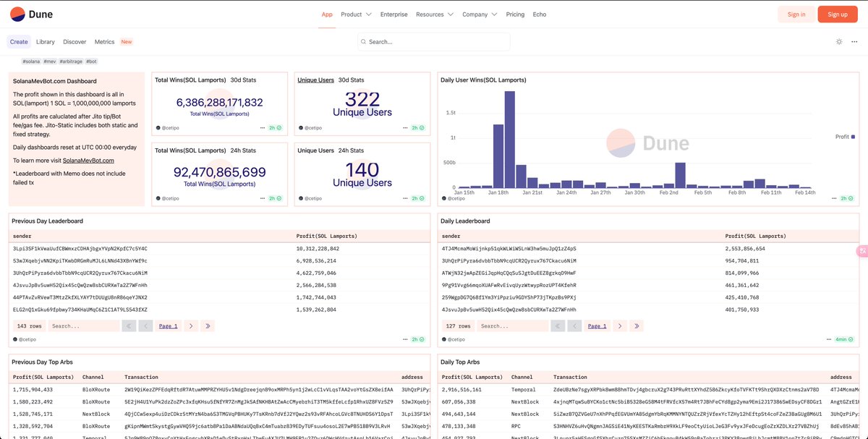Select the cell with profit 10,312,228,842

click(x=316, y=248)
